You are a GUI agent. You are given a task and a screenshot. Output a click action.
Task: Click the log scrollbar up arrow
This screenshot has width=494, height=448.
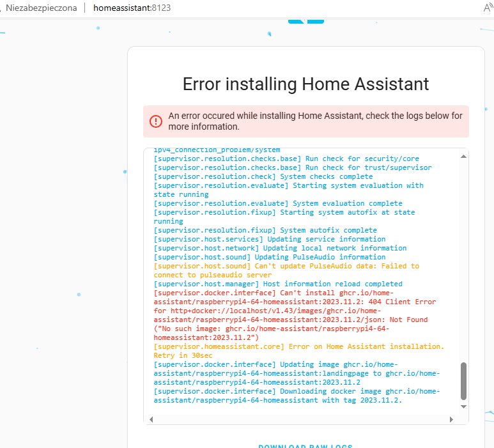463,157
